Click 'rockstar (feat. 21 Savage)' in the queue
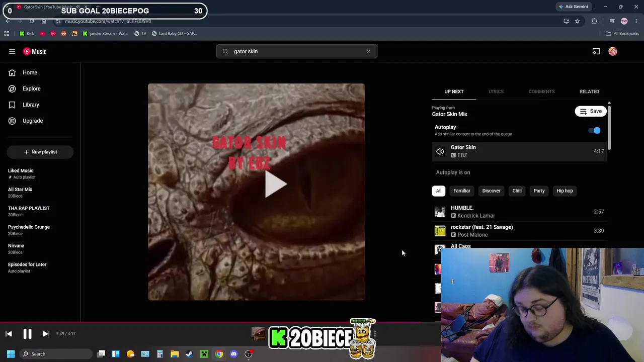The image size is (644, 362). (482, 227)
